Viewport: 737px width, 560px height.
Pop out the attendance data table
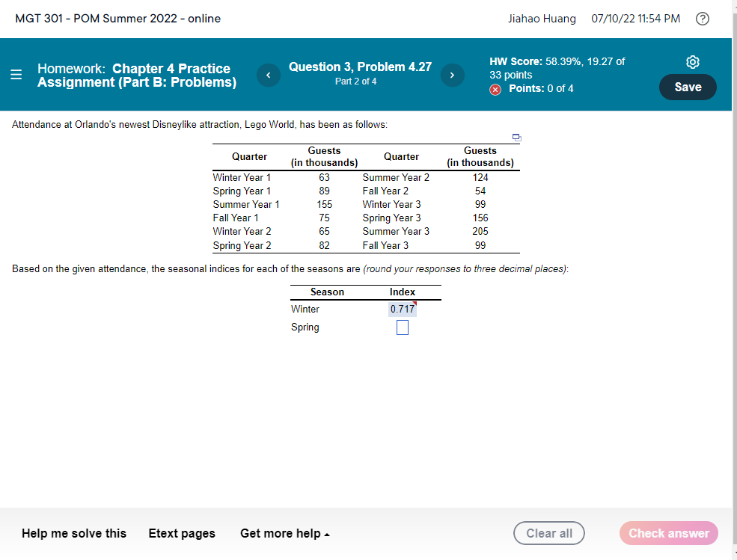point(516,138)
